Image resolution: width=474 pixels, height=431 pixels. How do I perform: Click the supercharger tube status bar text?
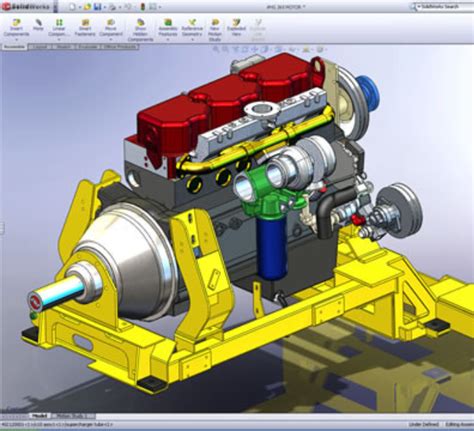[x=57, y=425]
